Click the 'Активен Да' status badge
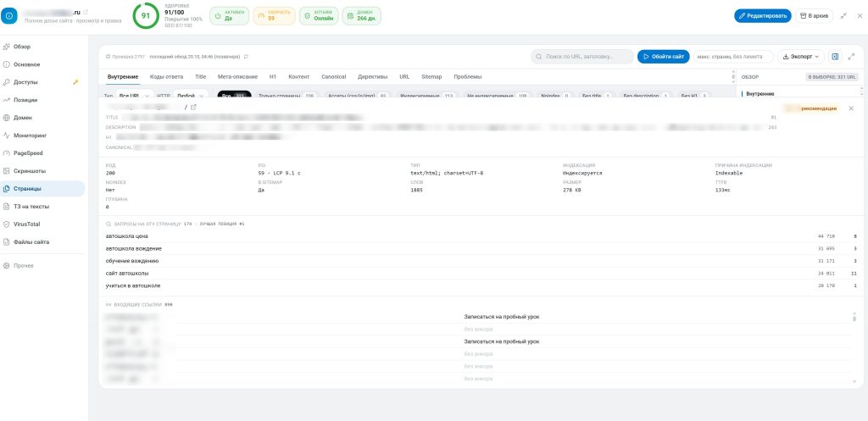This screenshot has height=421, width=868. tap(229, 16)
